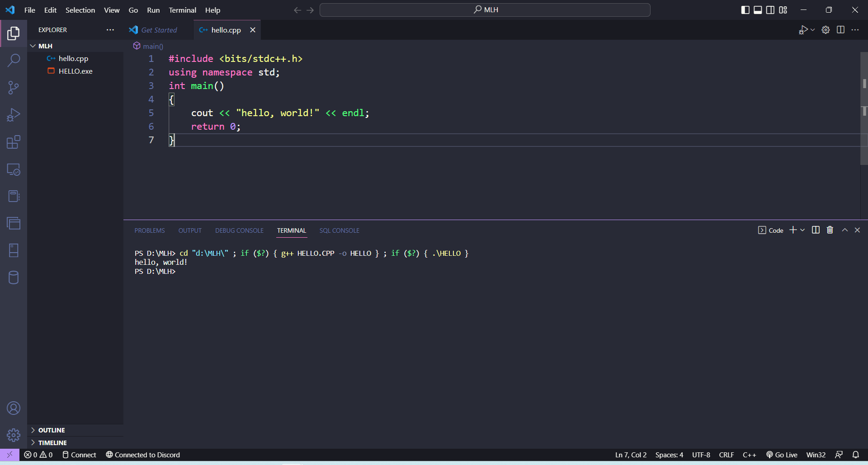This screenshot has width=868, height=465.
Task: Open the View menu
Action: (112, 10)
